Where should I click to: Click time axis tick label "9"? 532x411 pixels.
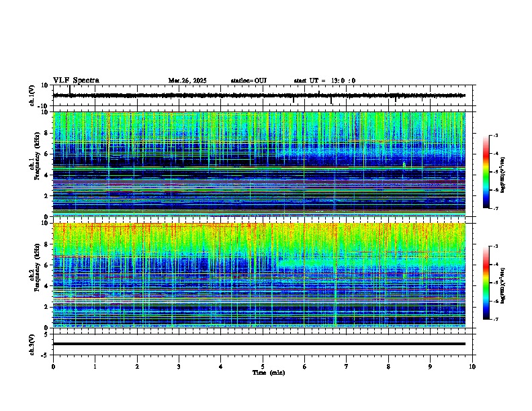[x=430, y=367]
